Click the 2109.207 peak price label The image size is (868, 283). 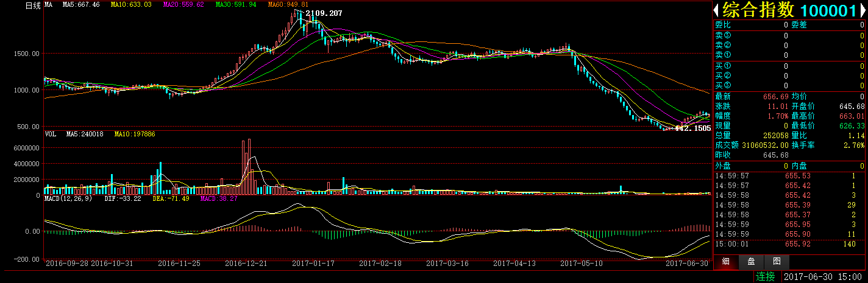click(x=324, y=13)
